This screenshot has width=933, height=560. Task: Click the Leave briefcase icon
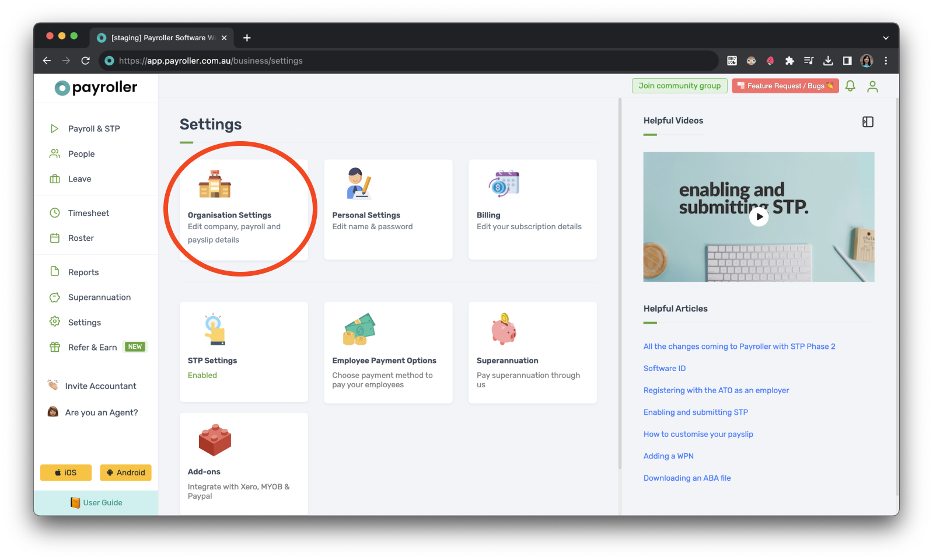(55, 178)
